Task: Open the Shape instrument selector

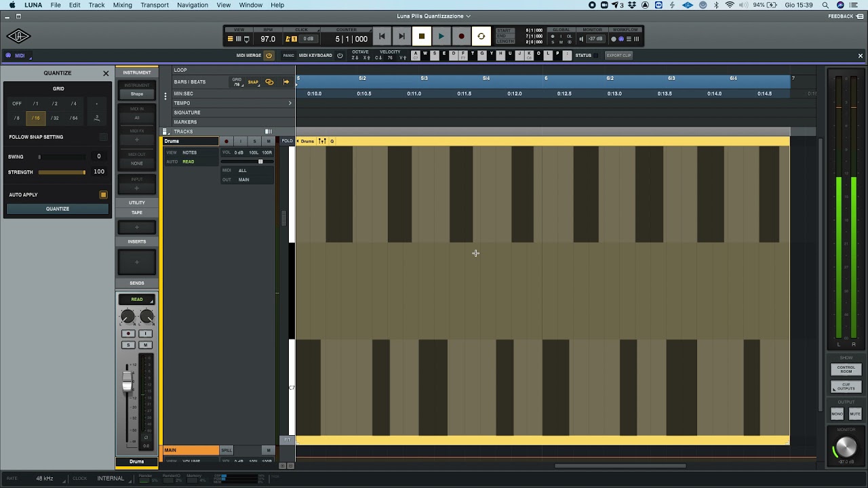Action: (x=137, y=94)
